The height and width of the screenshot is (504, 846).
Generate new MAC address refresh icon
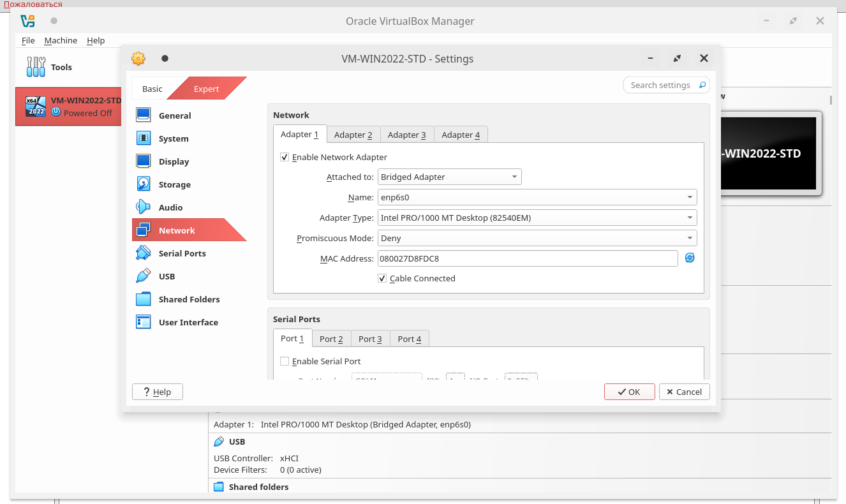(x=690, y=258)
